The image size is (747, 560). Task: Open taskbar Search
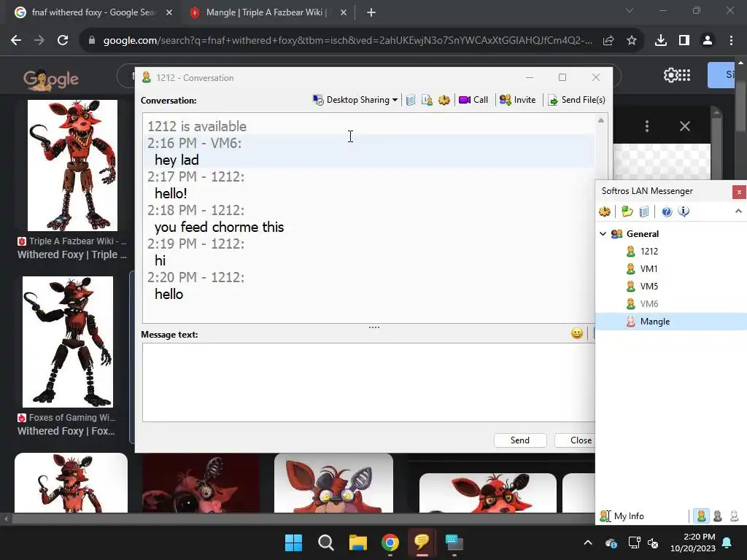click(x=326, y=542)
